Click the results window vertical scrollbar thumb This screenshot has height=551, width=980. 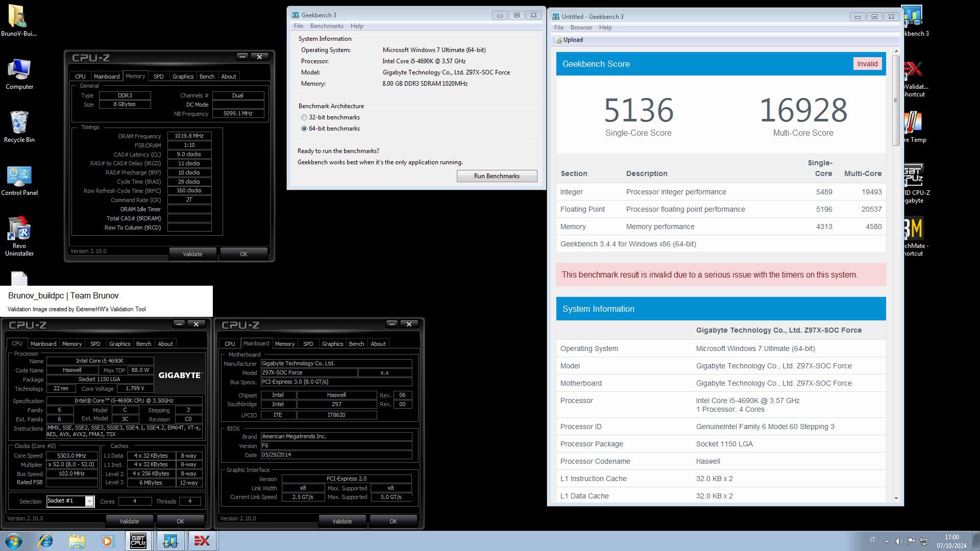coord(896,100)
